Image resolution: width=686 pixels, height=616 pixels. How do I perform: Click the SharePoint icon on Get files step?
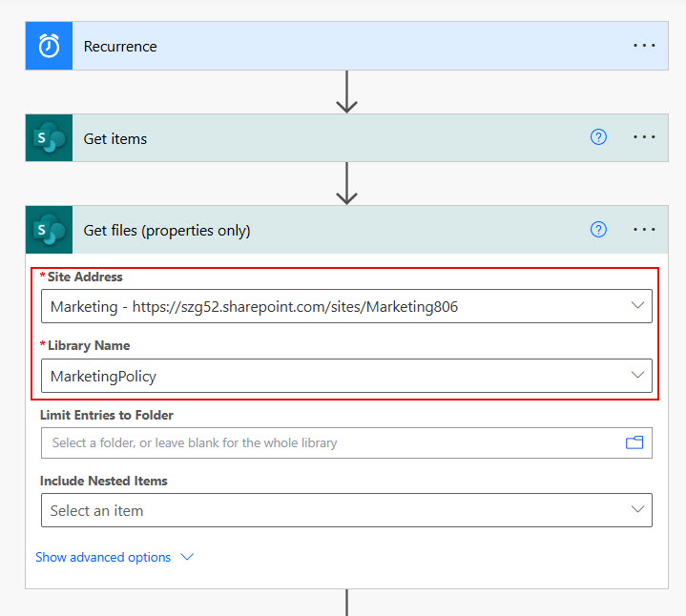(x=49, y=230)
